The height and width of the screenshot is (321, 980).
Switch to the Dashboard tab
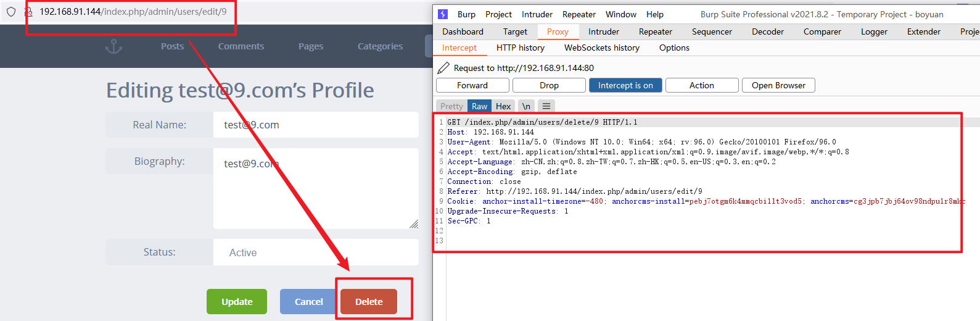(463, 31)
